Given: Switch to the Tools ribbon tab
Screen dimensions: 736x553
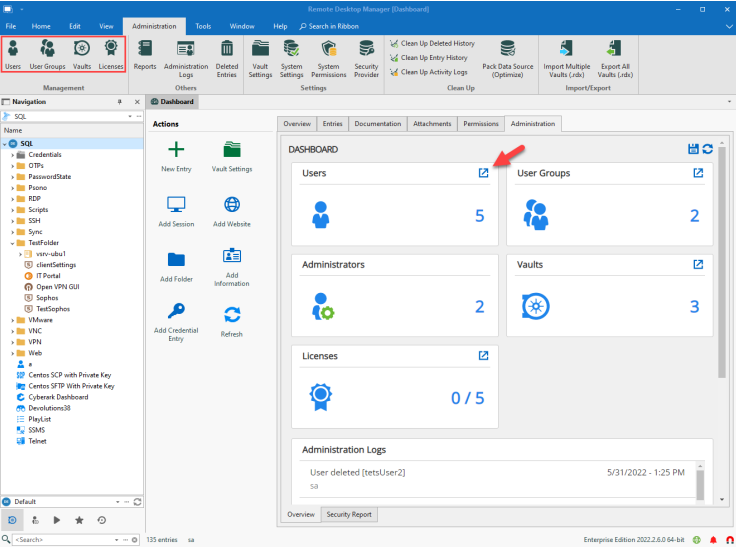Looking at the screenshot, I should point(203,26).
